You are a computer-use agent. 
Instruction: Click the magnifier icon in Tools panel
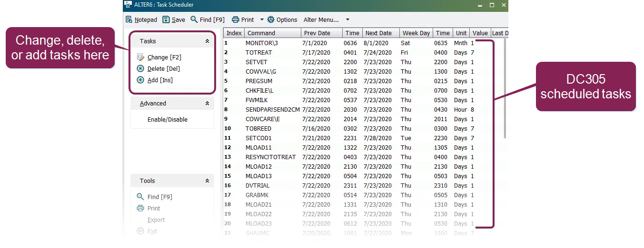[x=140, y=197]
